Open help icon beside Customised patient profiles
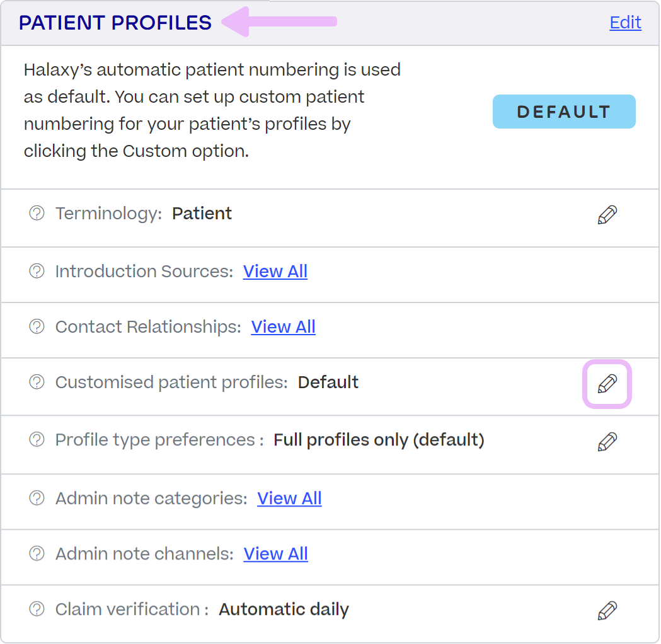Viewport: 661px width, 644px height. tap(36, 381)
